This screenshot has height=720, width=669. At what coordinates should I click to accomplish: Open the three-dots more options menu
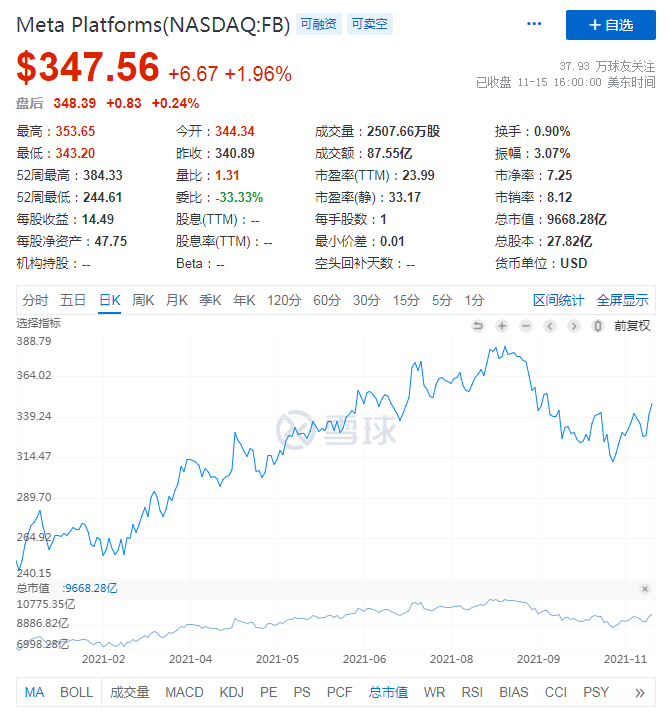(x=535, y=24)
